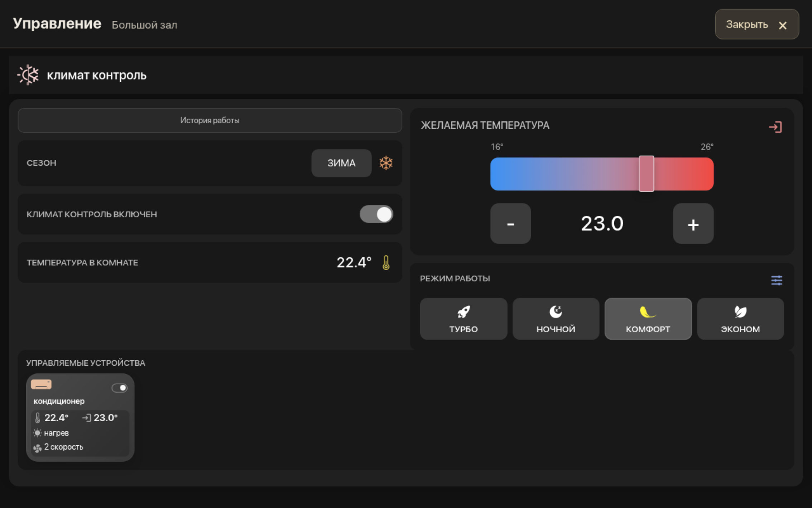Click the heating sun icon in device card
The height and width of the screenshot is (508, 812).
click(37, 433)
